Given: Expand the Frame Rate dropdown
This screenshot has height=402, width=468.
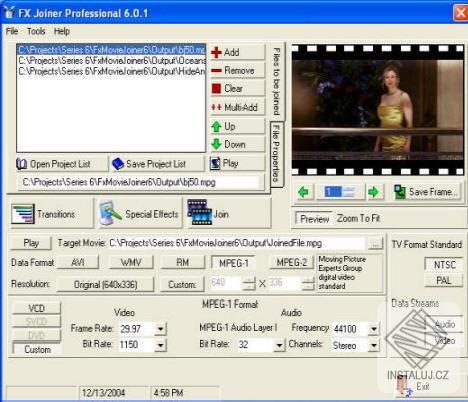Looking at the screenshot, I should click(x=160, y=329).
